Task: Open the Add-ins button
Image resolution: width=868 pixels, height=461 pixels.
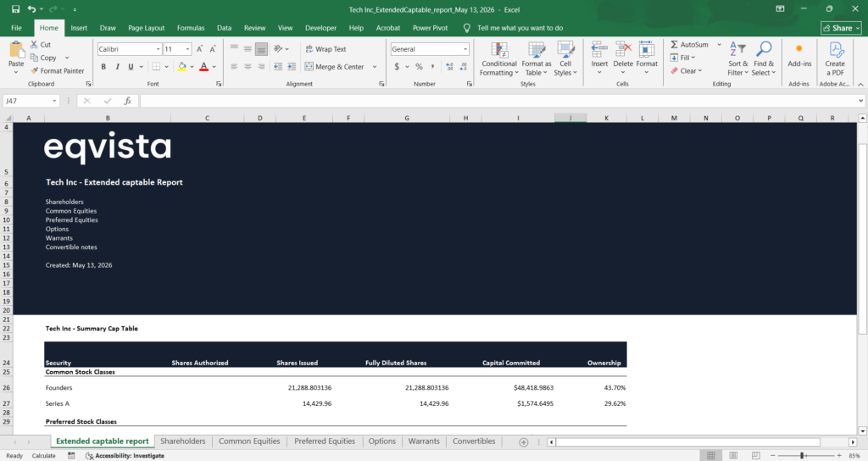Action: (799, 55)
